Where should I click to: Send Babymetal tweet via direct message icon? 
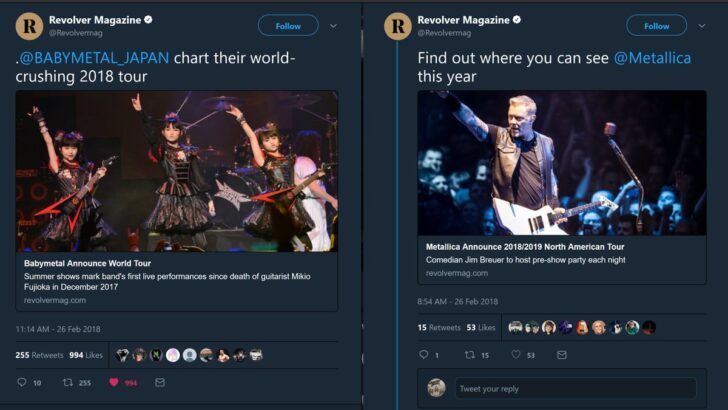pyautogui.click(x=160, y=382)
